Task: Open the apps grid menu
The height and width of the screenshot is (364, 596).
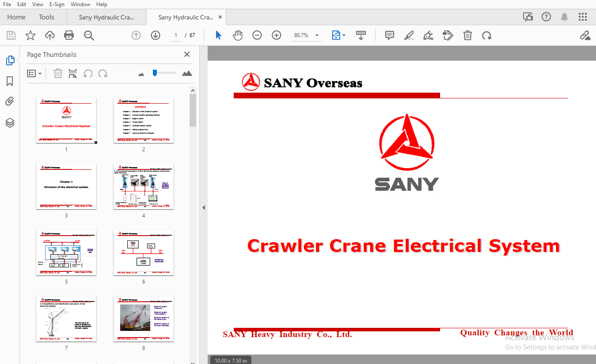Action: pyautogui.click(x=583, y=17)
